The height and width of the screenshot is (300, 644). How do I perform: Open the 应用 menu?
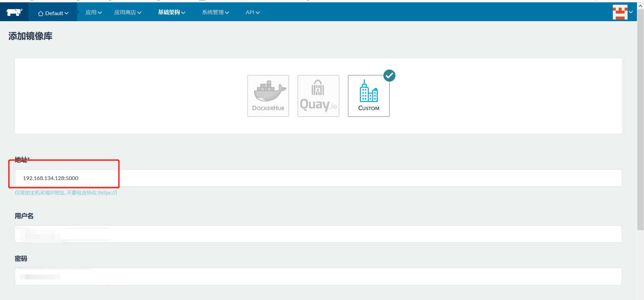coord(94,12)
